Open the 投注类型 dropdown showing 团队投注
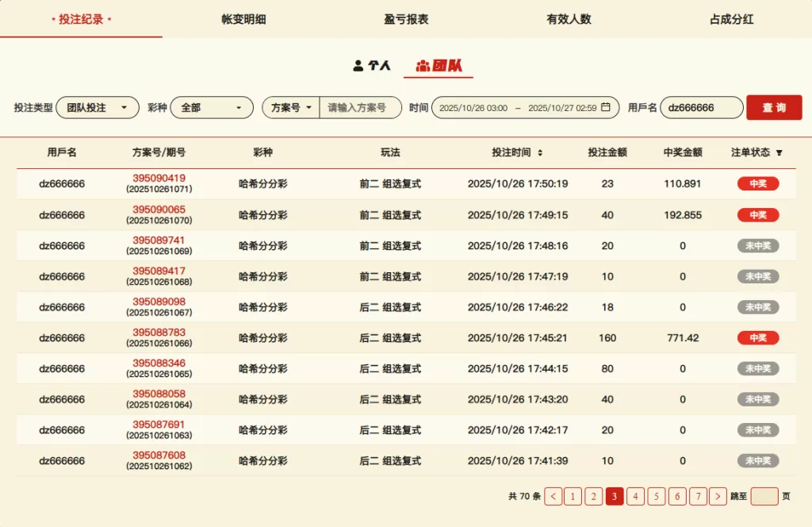Viewport: 812px width, 527px height. [97, 107]
